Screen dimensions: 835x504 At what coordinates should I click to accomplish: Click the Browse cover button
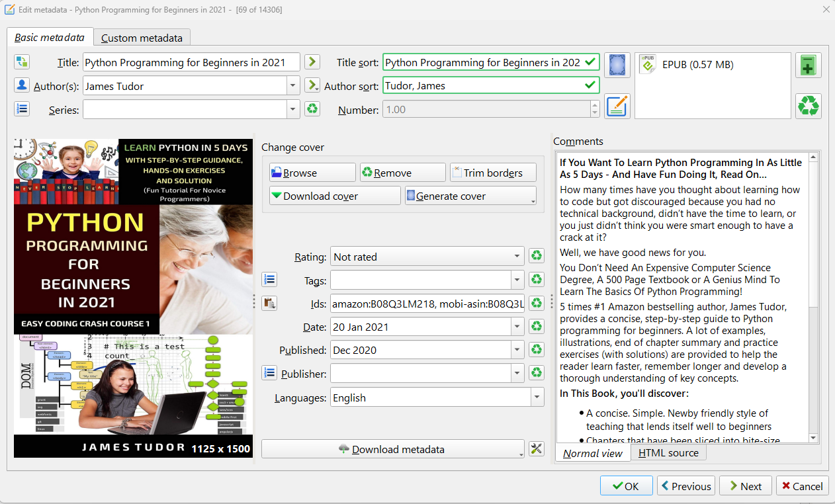[312, 173]
